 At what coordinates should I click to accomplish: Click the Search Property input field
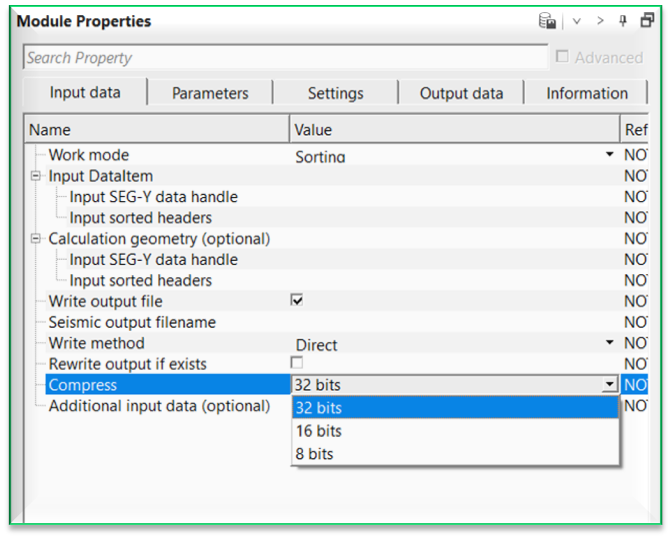tap(285, 58)
